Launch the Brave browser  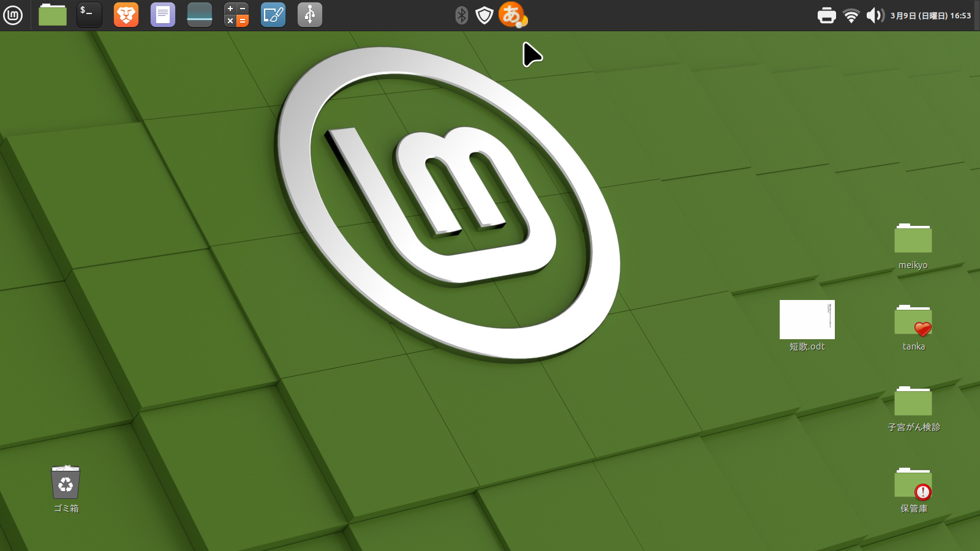[126, 15]
